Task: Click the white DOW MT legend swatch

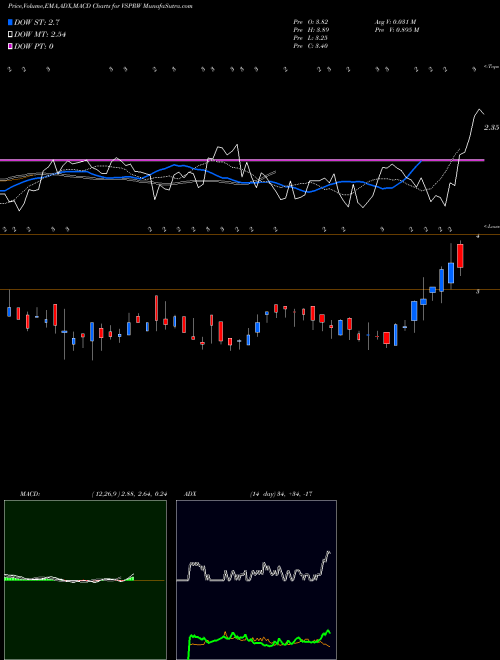Action: (x=10, y=34)
